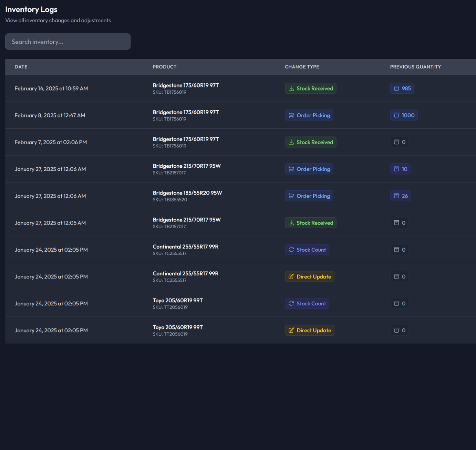This screenshot has height=450, width=476.
Task: Click date February 7, 2025 at 02:06 PM
Action: click(x=51, y=142)
